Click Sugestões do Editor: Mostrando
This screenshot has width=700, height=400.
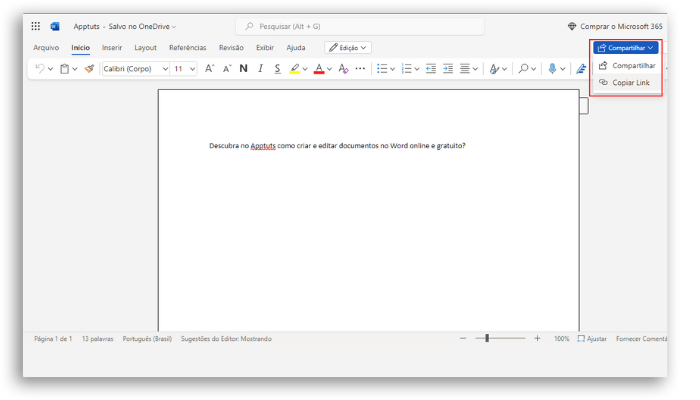(x=226, y=339)
